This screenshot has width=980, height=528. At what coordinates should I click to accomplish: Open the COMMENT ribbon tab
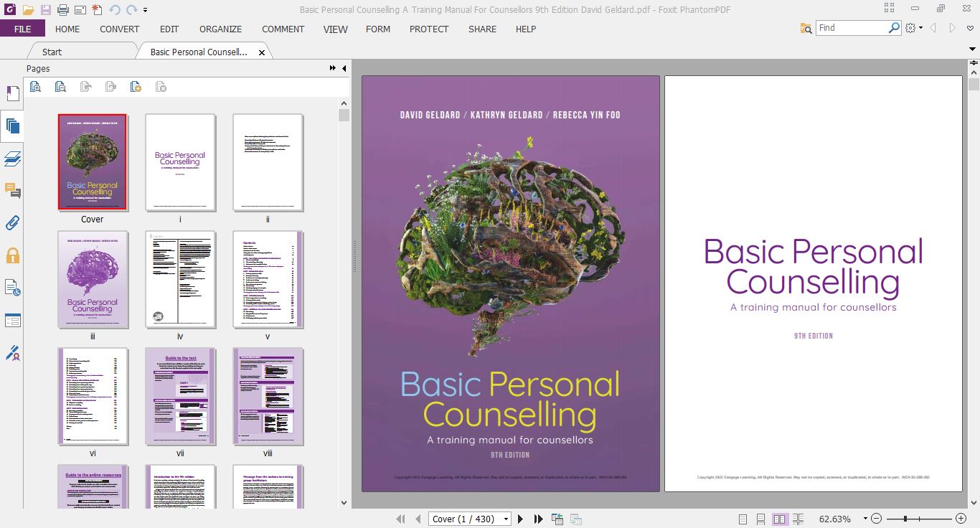click(x=283, y=29)
